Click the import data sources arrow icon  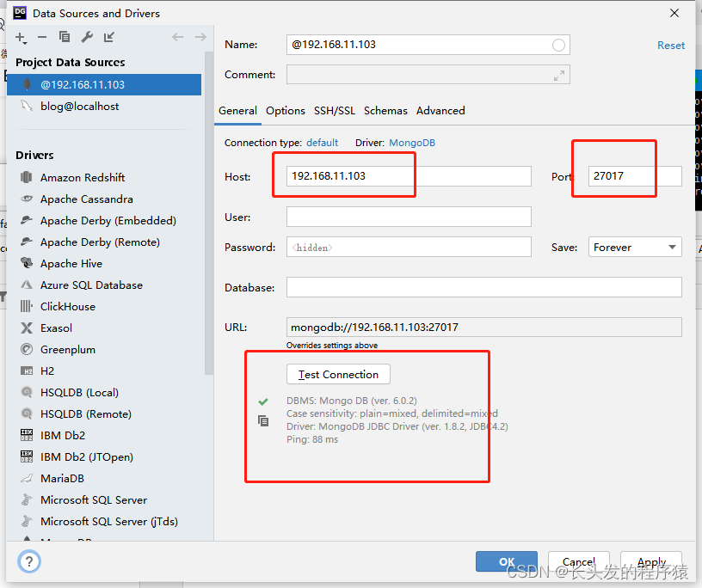click(108, 38)
